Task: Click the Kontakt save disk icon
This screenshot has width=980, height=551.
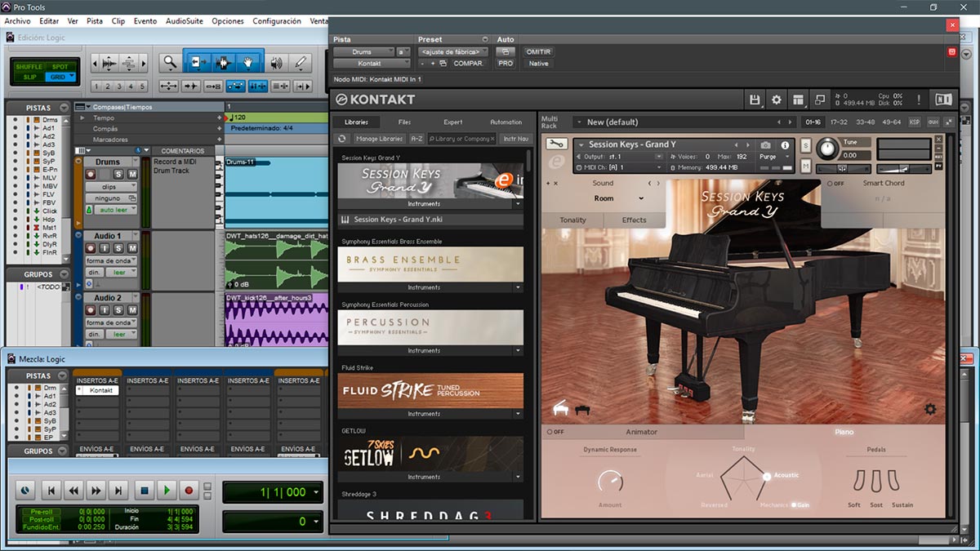Action: 755,100
